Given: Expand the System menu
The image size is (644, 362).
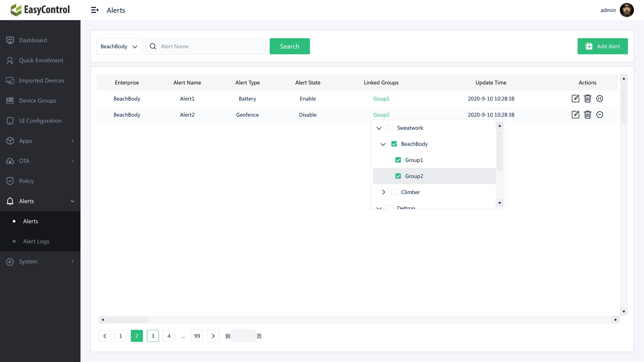Looking at the screenshot, I should [x=28, y=262].
